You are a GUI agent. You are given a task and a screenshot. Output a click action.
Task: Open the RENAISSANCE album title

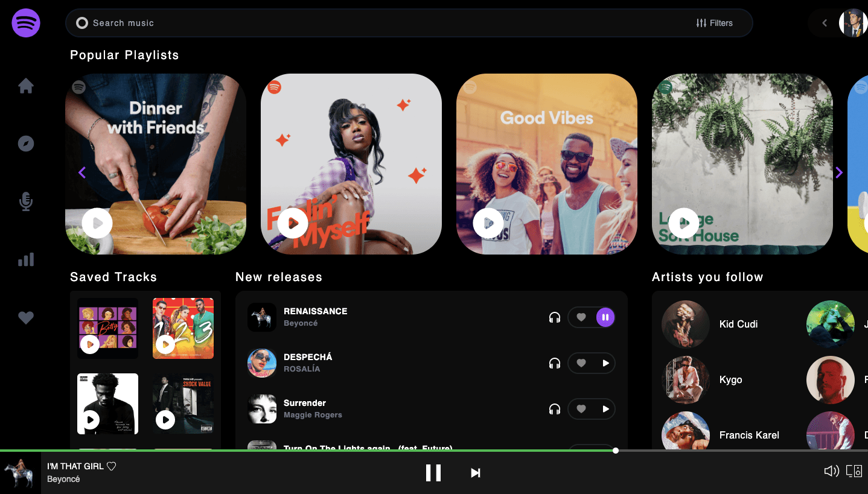(x=316, y=311)
